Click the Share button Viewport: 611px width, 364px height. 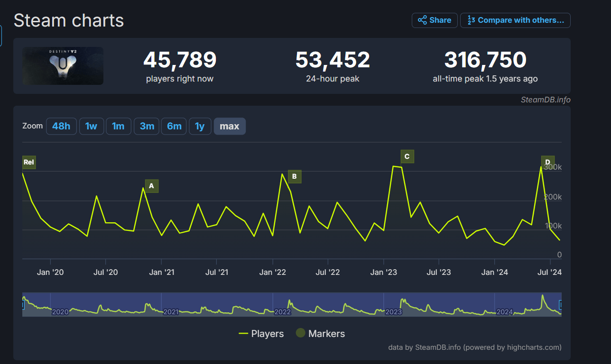(435, 20)
